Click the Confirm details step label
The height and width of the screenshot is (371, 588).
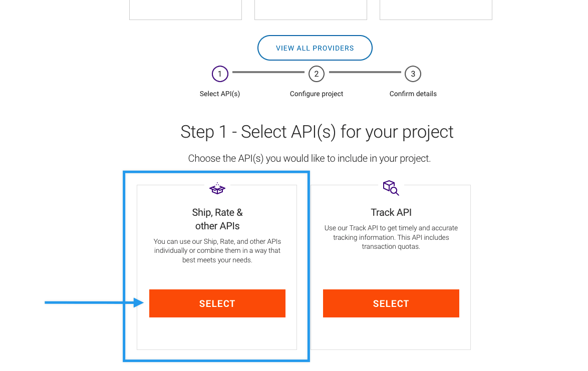tap(413, 94)
